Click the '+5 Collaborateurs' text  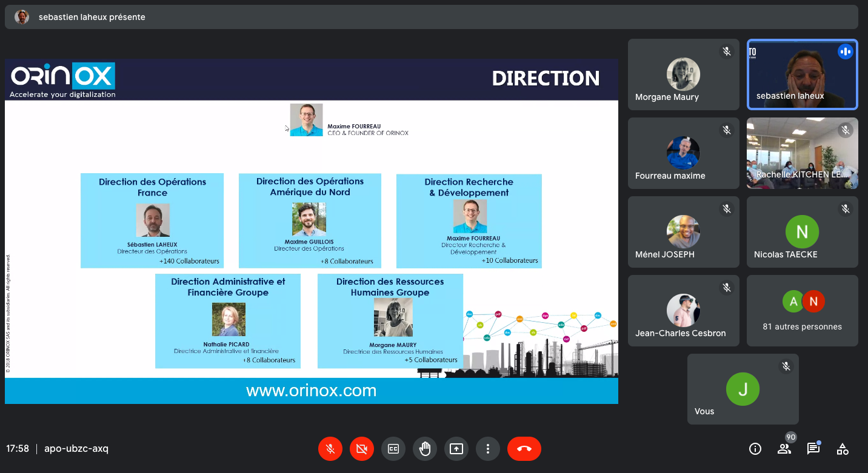click(x=431, y=360)
